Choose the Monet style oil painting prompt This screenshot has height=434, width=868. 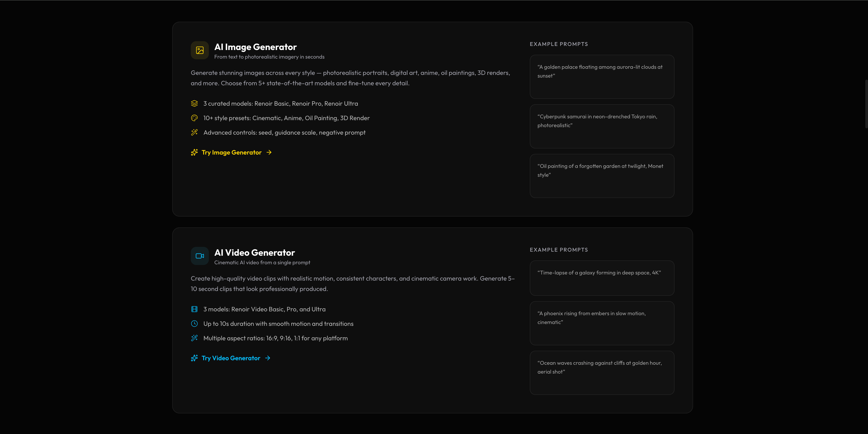click(x=602, y=176)
